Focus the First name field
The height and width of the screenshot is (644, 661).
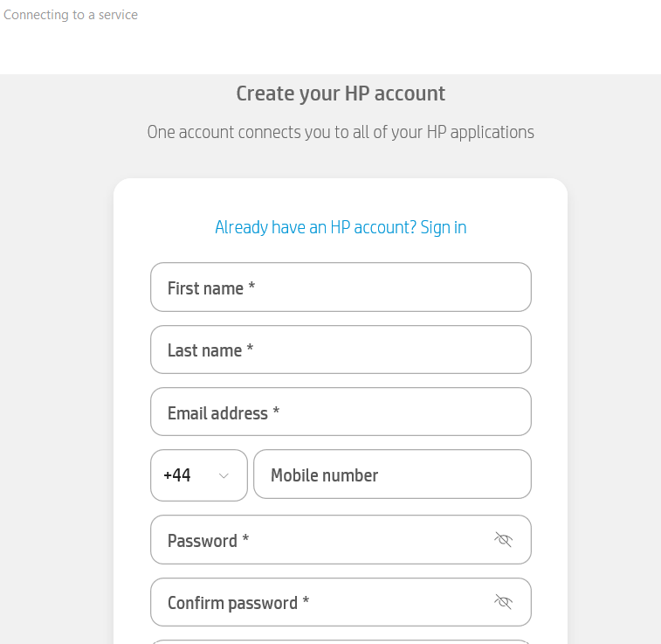pos(341,287)
